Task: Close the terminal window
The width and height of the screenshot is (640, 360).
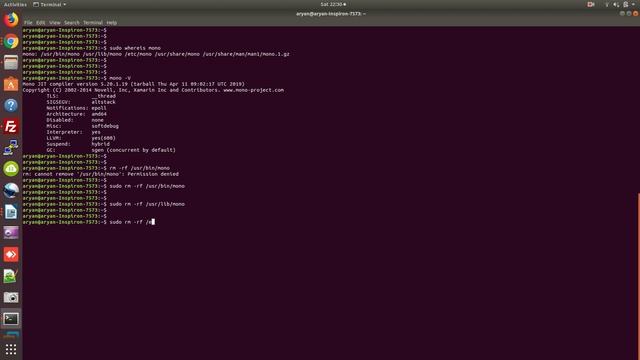Action: (636, 13)
